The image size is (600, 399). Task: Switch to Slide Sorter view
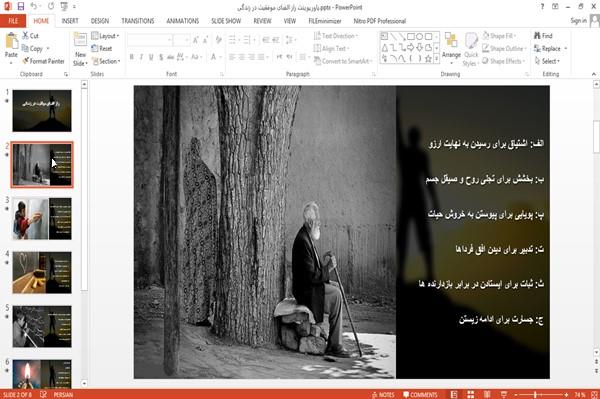[471, 395]
